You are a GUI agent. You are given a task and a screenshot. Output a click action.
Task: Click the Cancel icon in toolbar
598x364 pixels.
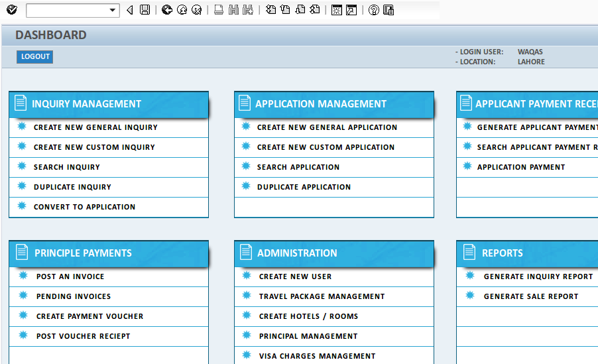pos(196,10)
